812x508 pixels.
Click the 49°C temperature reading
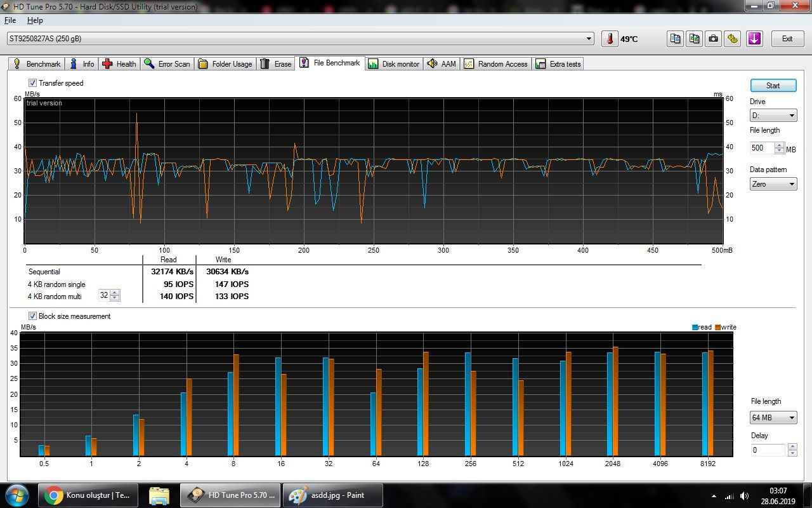coord(629,39)
